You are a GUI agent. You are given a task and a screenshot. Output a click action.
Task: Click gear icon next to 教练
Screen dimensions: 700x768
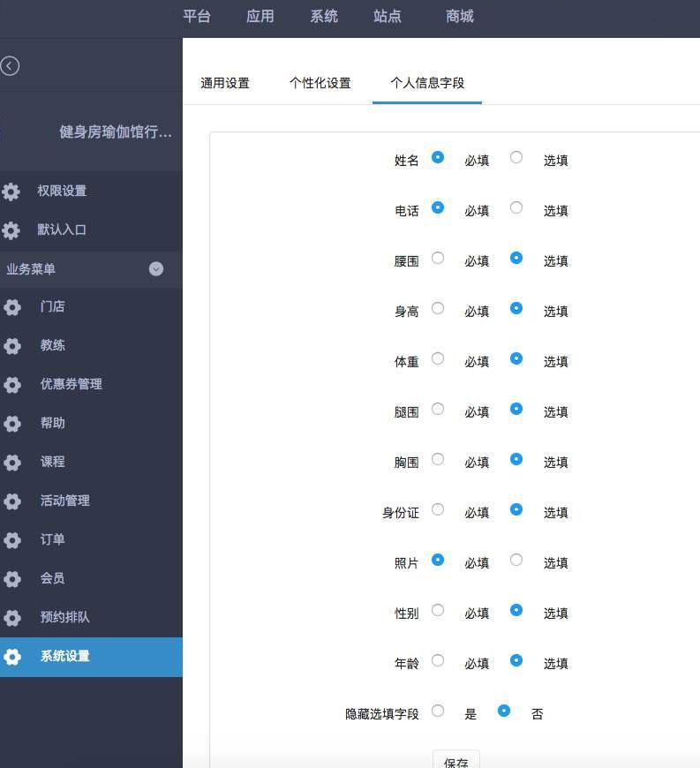pyautogui.click(x=12, y=346)
